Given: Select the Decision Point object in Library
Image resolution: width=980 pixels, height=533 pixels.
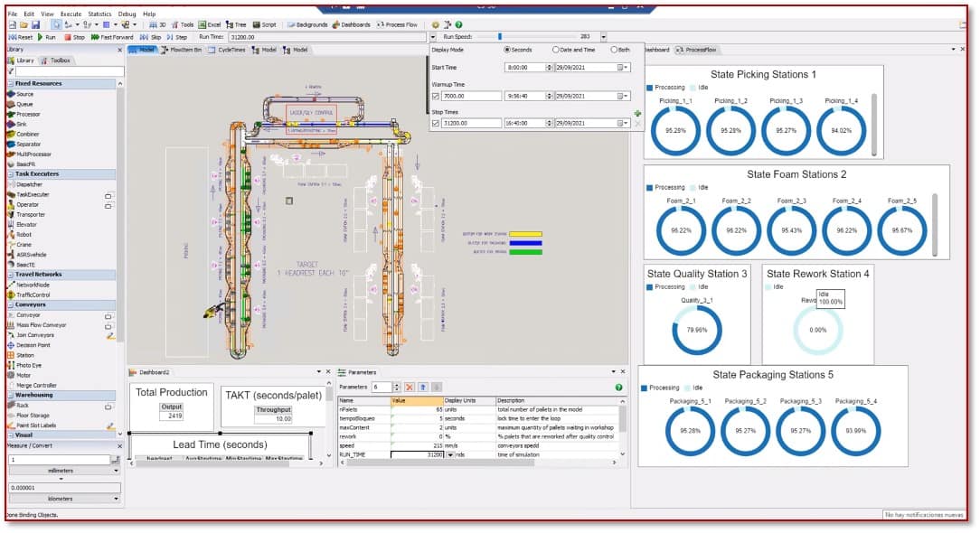Looking at the screenshot, I should tap(29, 345).
